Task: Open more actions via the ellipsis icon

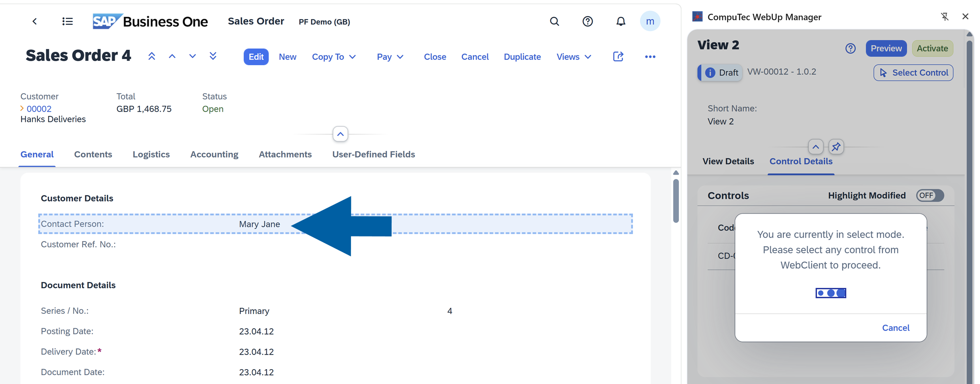Action: (650, 57)
